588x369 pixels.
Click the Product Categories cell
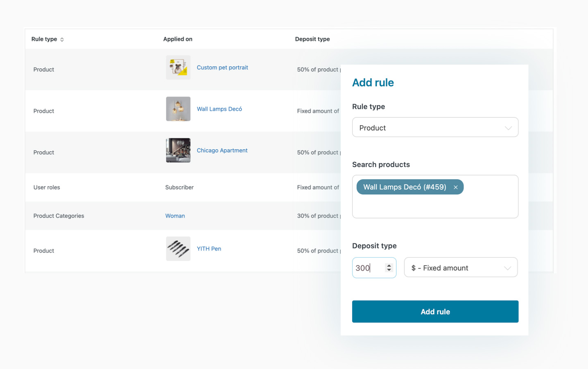(59, 216)
